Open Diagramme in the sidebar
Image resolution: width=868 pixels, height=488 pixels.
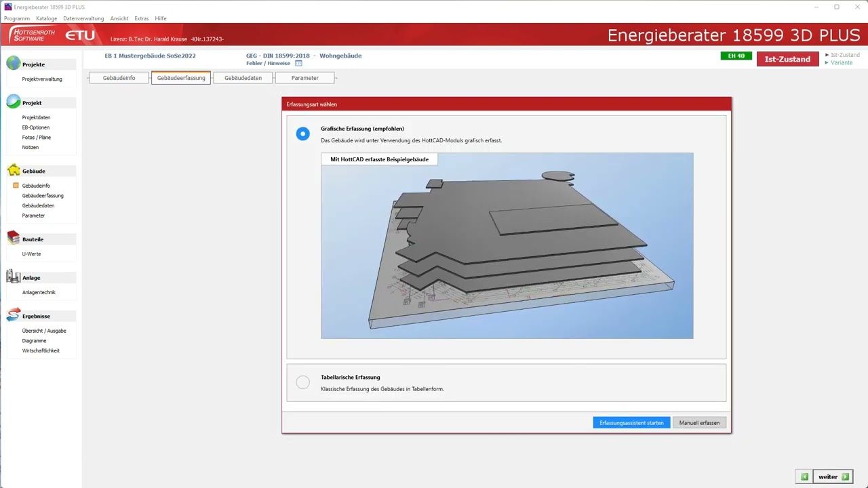[x=34, y=341]
